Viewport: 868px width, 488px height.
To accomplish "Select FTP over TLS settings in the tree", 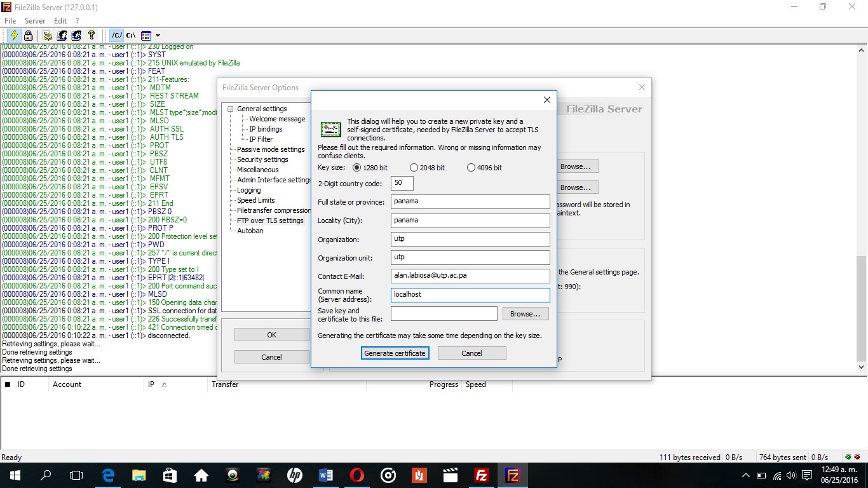I will pos(269,220).
